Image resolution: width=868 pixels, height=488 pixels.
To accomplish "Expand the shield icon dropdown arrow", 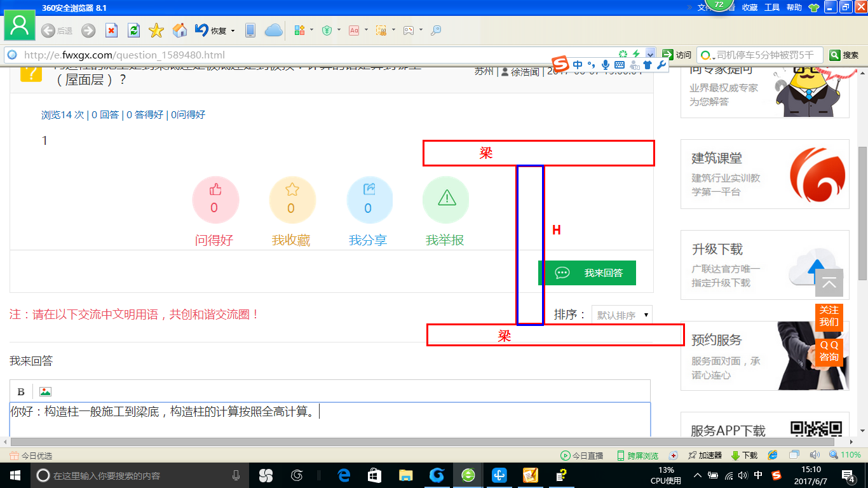I will click(x=339, y=30).
